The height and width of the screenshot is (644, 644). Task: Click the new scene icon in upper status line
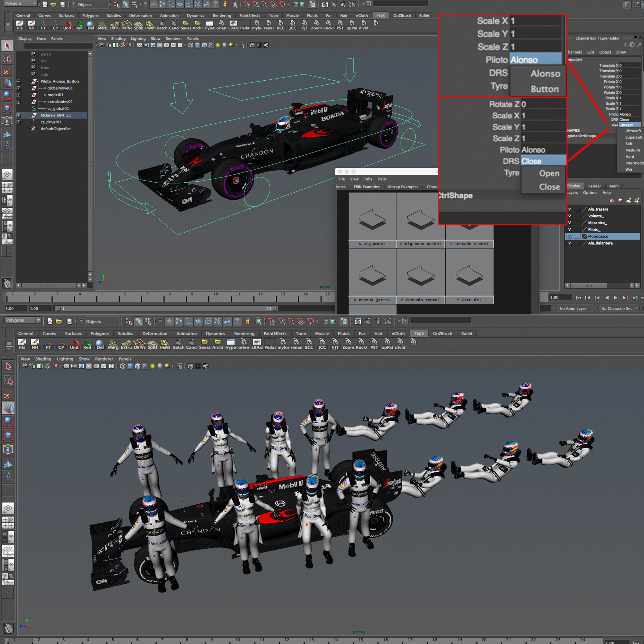tap(45, 4)
